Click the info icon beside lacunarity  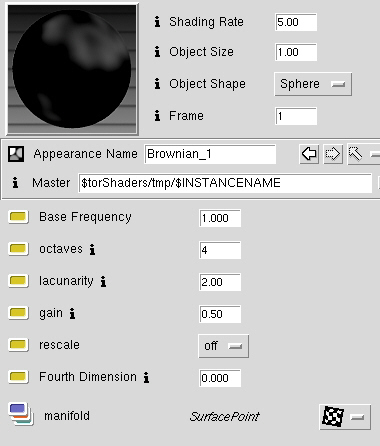[x=103, y=282]
